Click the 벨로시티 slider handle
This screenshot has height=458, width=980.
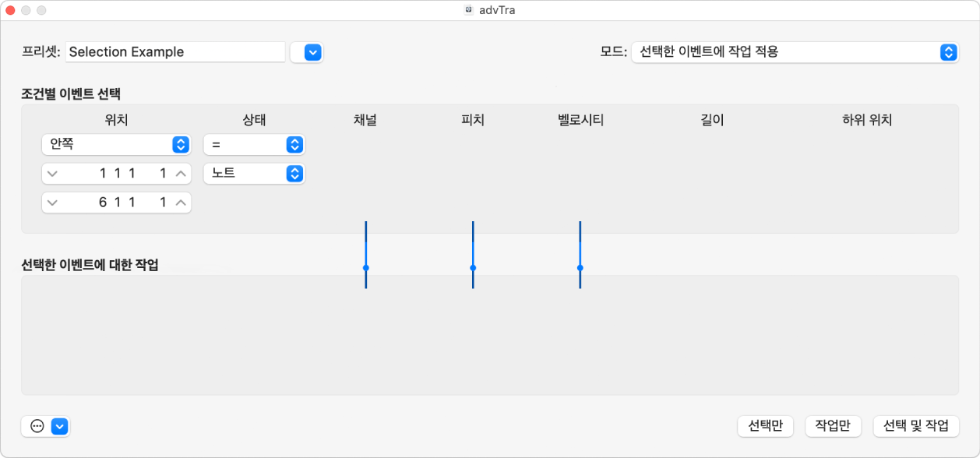(580, 269)
